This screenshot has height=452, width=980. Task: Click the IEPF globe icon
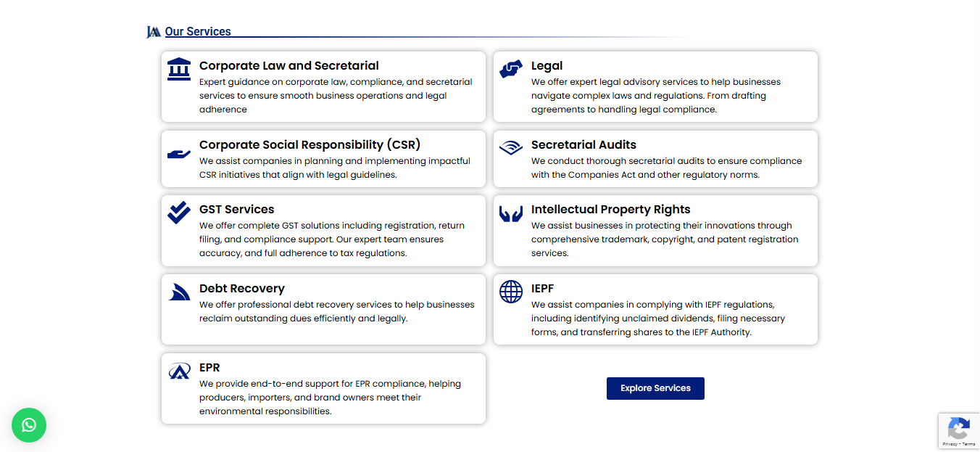(511, 292)
